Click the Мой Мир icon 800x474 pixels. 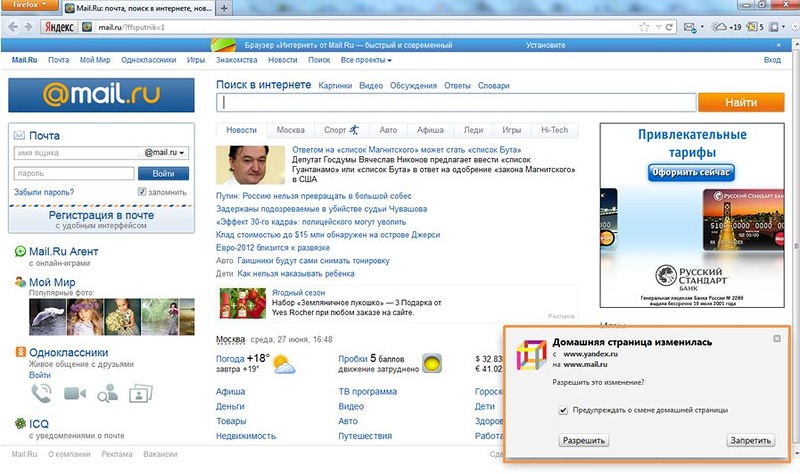click(20, 282)
